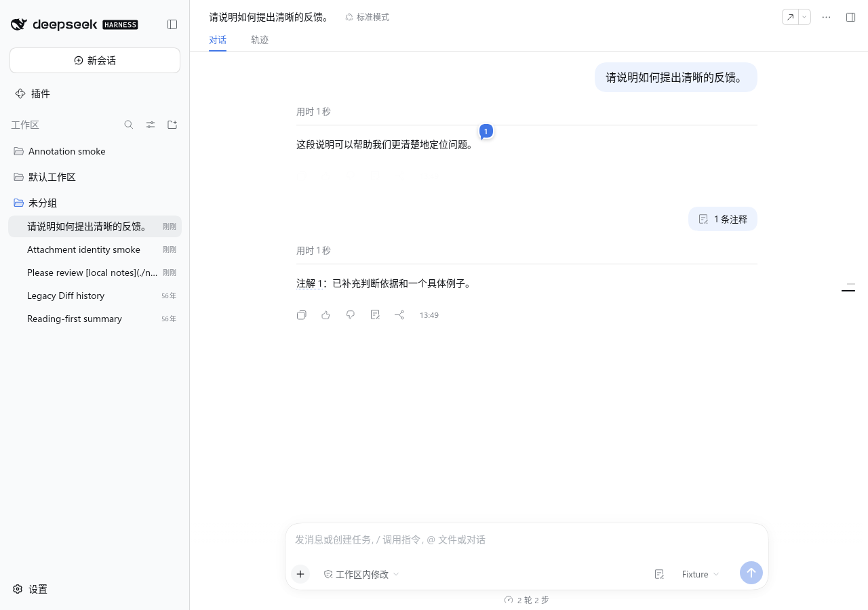Viewport: 868px width, 610px height.
Task: Expand the Annotation smoke workspace folder
Action: tap(95, 151)
